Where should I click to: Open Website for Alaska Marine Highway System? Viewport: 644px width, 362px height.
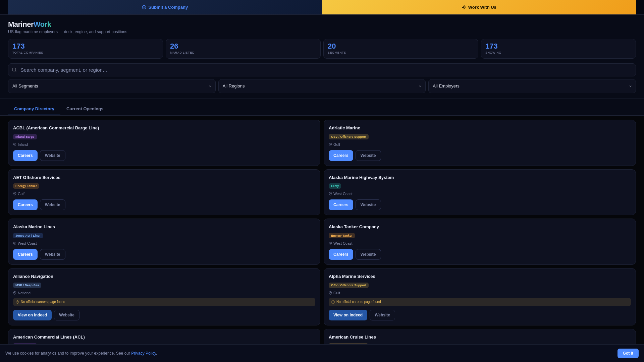click(x=368, y=205)
